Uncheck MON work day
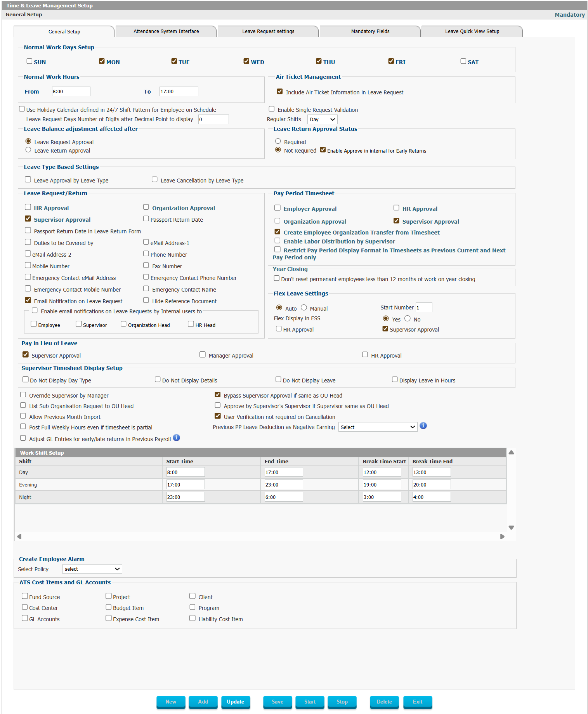The width and height of the screenshot is (588, 714). click(102, 61)
